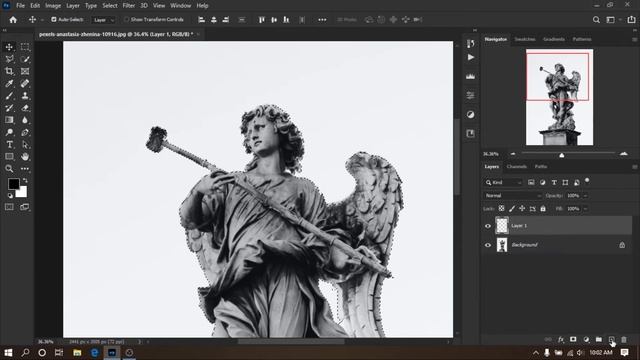The width and height of the screenshot is (640, 360).
Task: Select the History Brush tool
Action: [x=9, y=108]
